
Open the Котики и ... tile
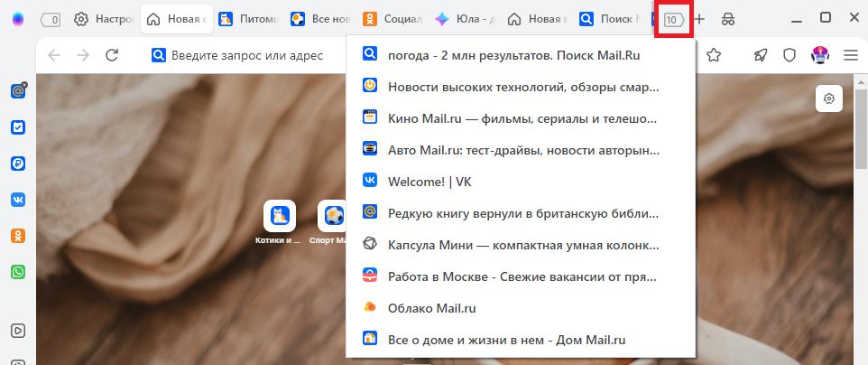point(280,222)
